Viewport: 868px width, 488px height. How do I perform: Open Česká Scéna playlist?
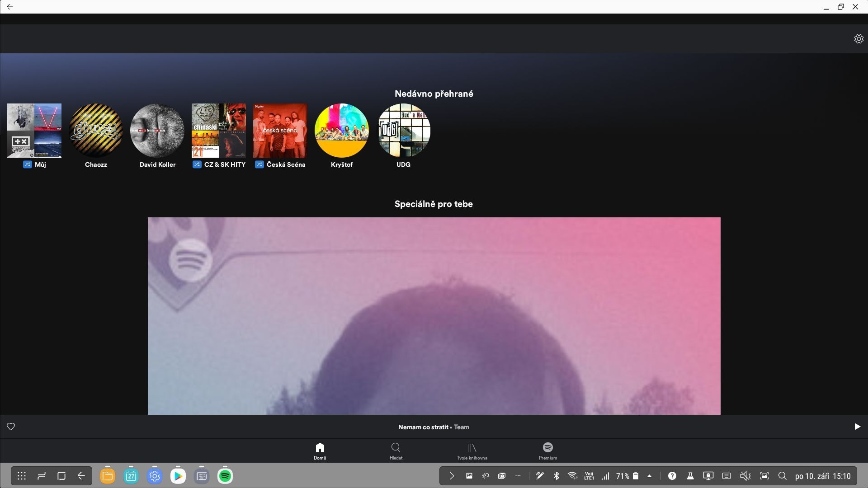280,131
